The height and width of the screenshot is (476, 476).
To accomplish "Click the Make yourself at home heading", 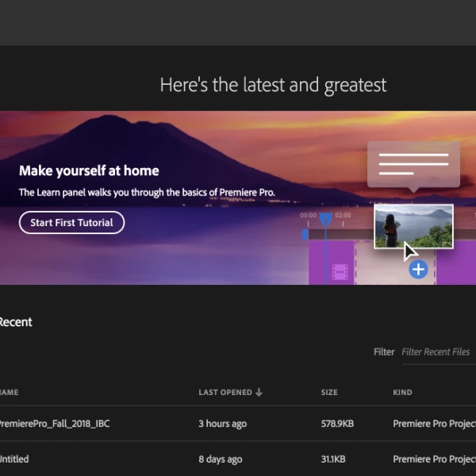I will [89, 171].
